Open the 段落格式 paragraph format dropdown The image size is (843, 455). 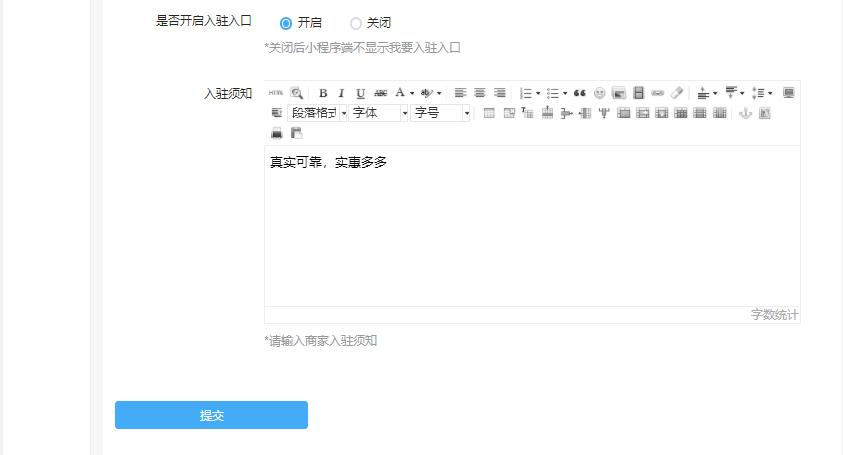pyautogui.click(x=317, y=113)
